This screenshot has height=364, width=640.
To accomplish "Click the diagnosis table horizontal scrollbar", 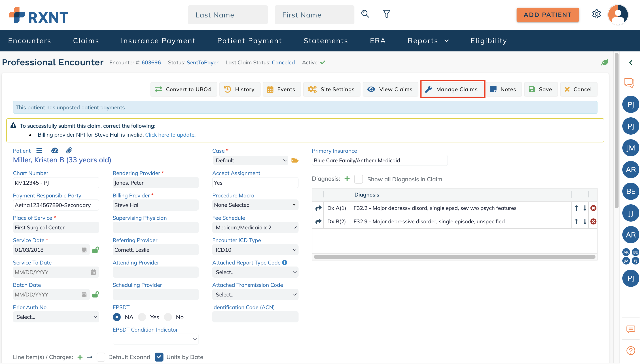I will [454, 257].
